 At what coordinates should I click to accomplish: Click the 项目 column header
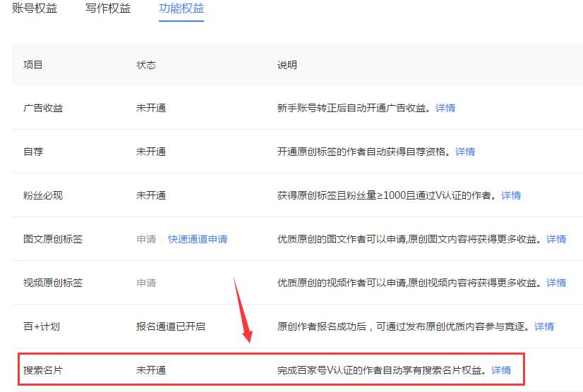click(33, 65)
